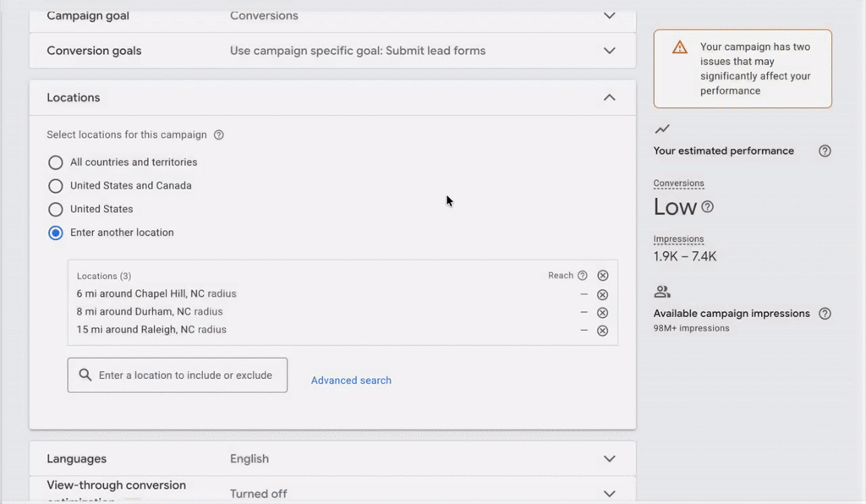Select All countries and territories option

point(56,162)
